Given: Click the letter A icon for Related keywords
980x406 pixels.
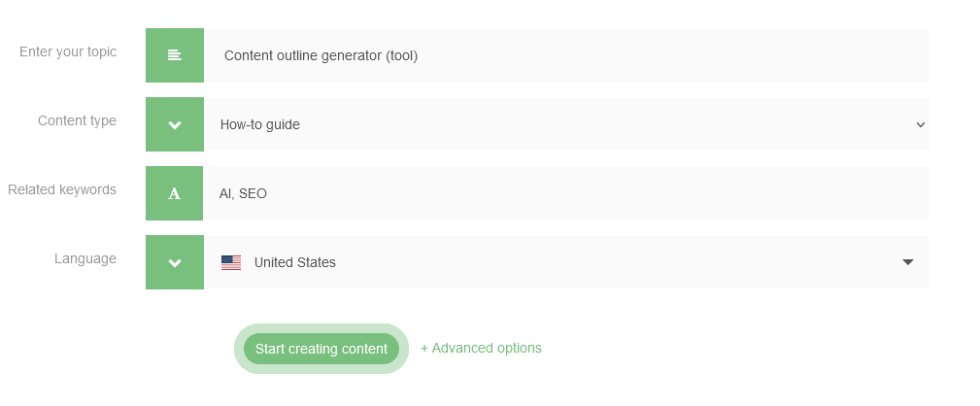Looking at the screenshot, I should coord(175,193).
